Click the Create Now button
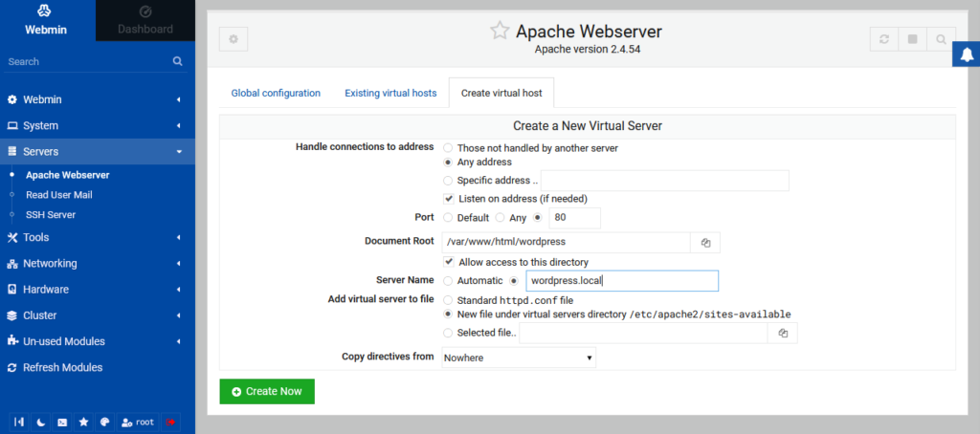 pyautogui.click(x=267, y=392)
